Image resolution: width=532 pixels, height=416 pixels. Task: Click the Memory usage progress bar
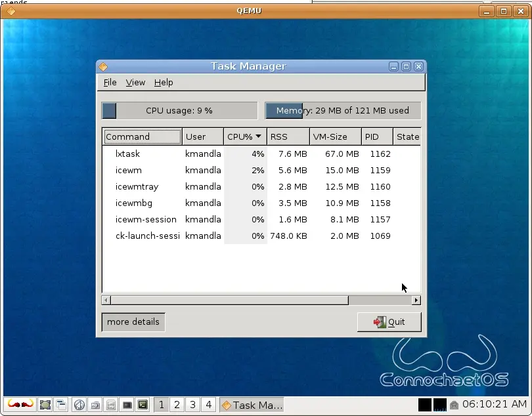click(343, 110)
